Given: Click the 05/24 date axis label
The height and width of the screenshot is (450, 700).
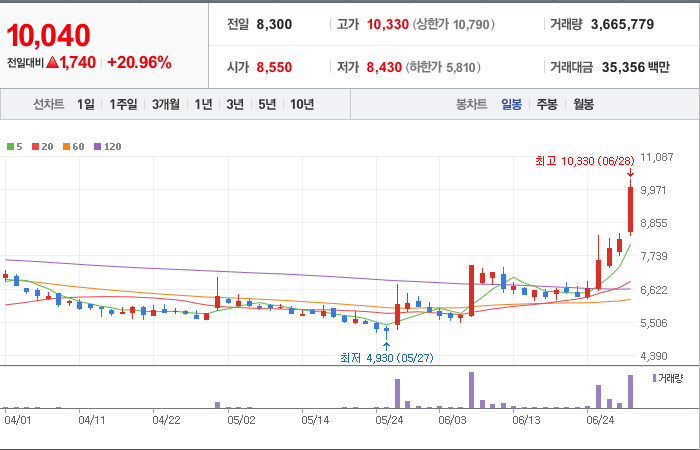Looking at the screenshot, I should (389, 420).
